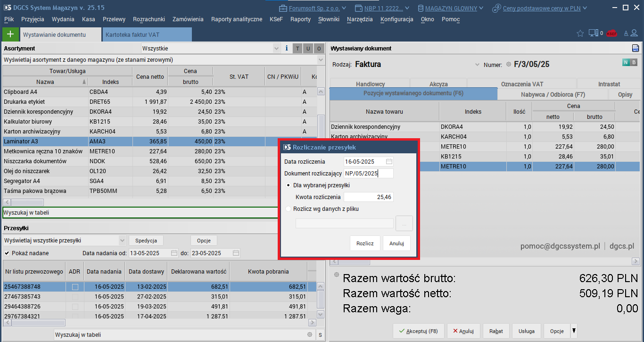Screen dimensions: 644x342
Task: Open 'Wyświetlaj wszystkie przesyłki' dropdown
Action: coord(122,240)
